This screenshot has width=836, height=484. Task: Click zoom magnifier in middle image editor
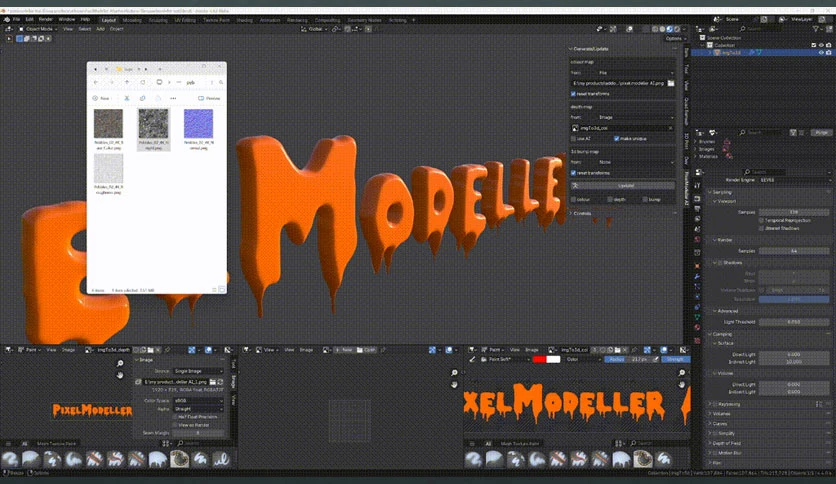coord(454,373)
